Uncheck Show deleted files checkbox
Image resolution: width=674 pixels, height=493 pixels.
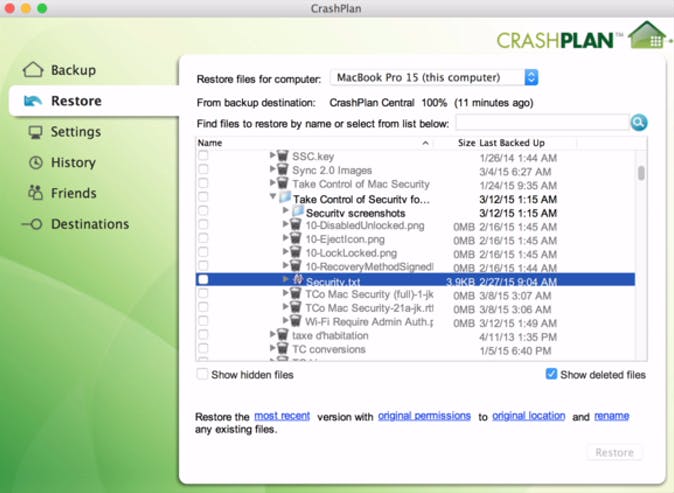pyautogui.click(x=551, y=374)
